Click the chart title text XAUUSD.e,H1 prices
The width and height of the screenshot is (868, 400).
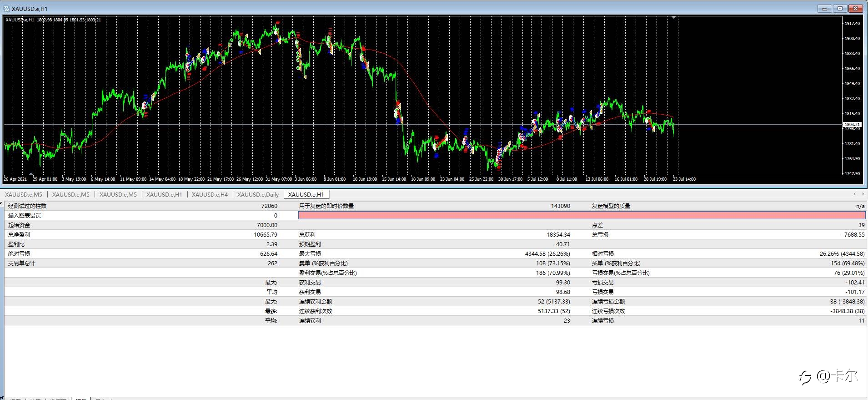pyautogui.click(x=53, y=20)
